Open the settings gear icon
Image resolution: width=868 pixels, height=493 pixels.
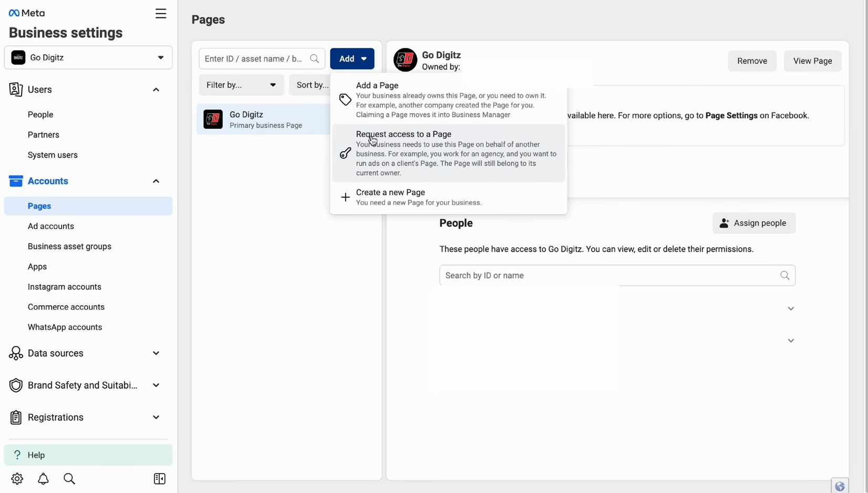(17, 479)
